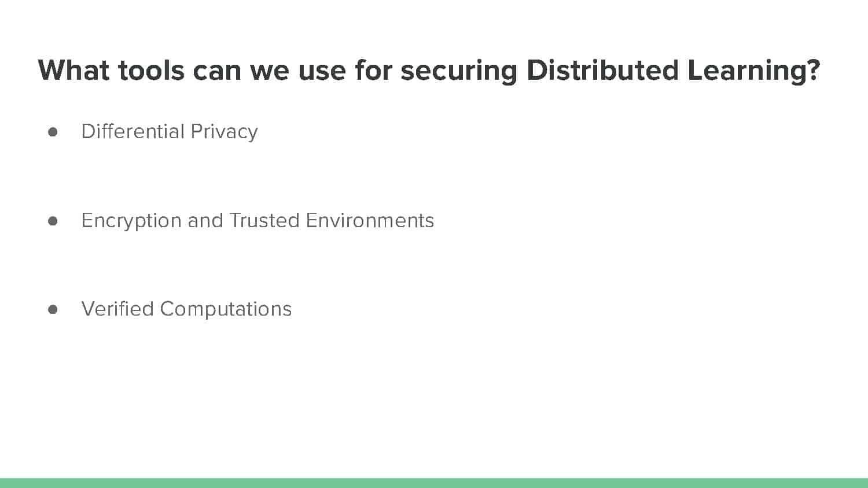The height and width of the screenshot is (488, 868).
Task: Click the word "Distributed" in the heading
Action: click(602, 71)
